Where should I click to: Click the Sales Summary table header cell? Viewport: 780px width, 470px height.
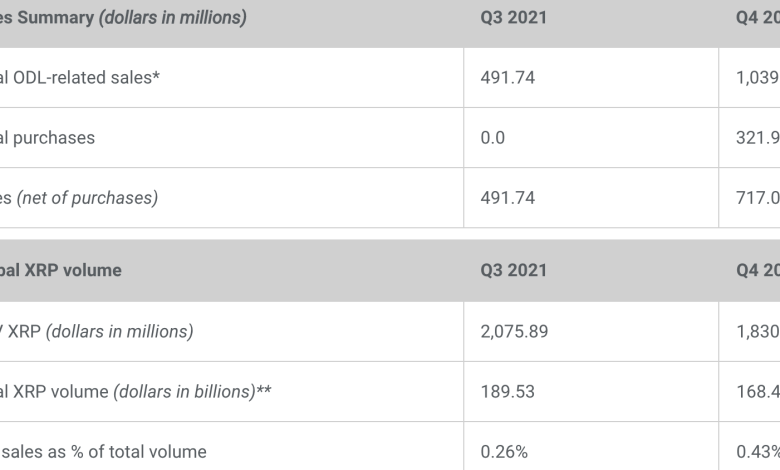coord(124,18)
